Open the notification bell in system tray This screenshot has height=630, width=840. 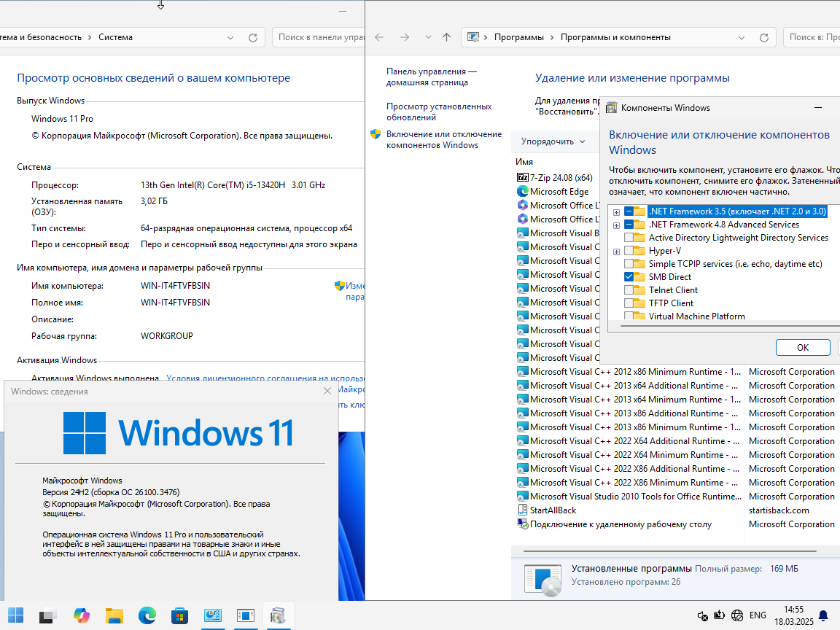(x=823, y=615)
